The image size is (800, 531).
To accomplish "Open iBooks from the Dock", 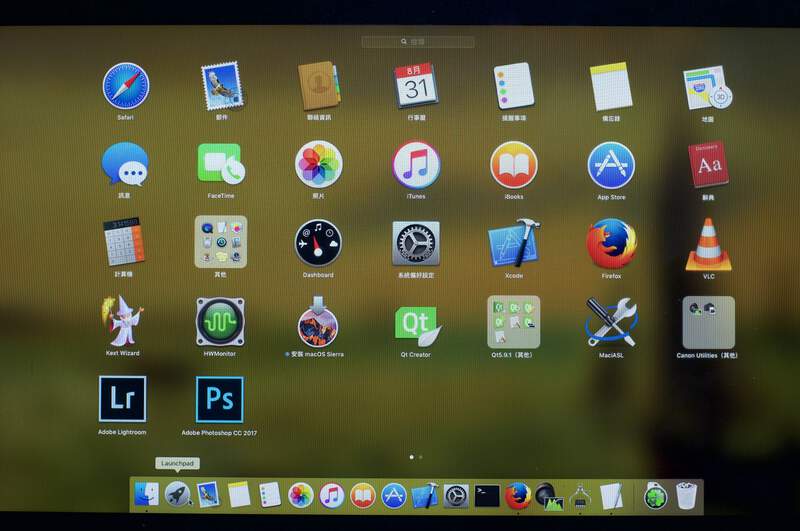I will click(363, 496).
